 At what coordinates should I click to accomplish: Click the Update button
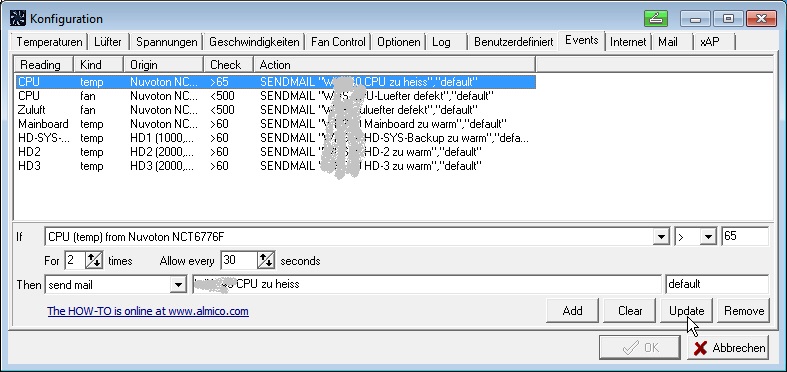point(687,311)
